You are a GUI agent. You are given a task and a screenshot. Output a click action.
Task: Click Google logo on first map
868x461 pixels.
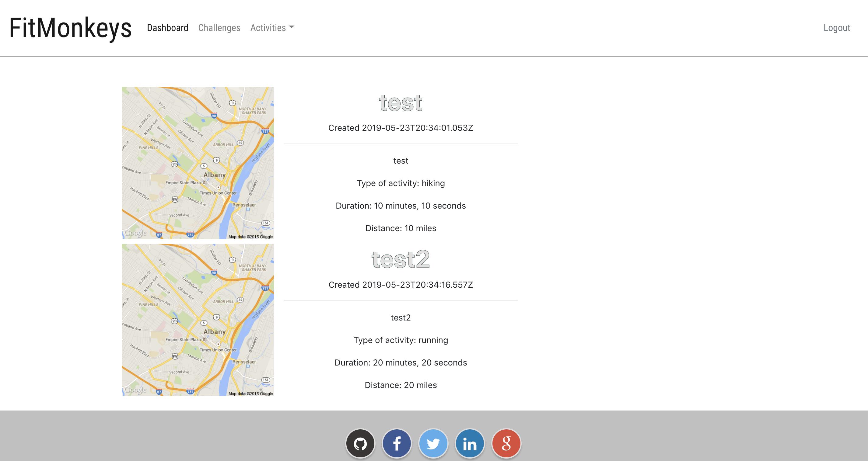pyautogui.click(x=135, y=233)
